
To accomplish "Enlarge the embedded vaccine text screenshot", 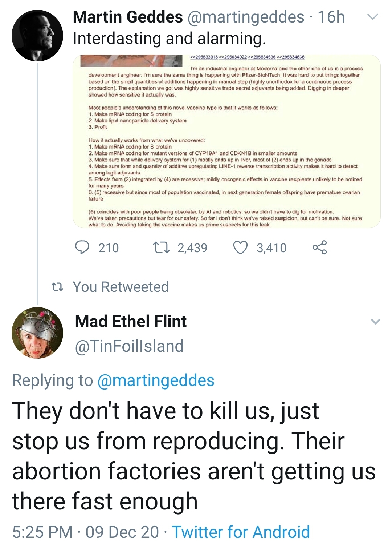I will 226,141.
